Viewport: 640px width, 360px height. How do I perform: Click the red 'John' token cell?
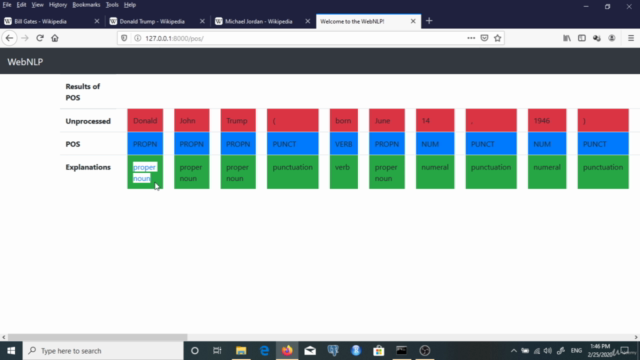[x=191, y=120]
